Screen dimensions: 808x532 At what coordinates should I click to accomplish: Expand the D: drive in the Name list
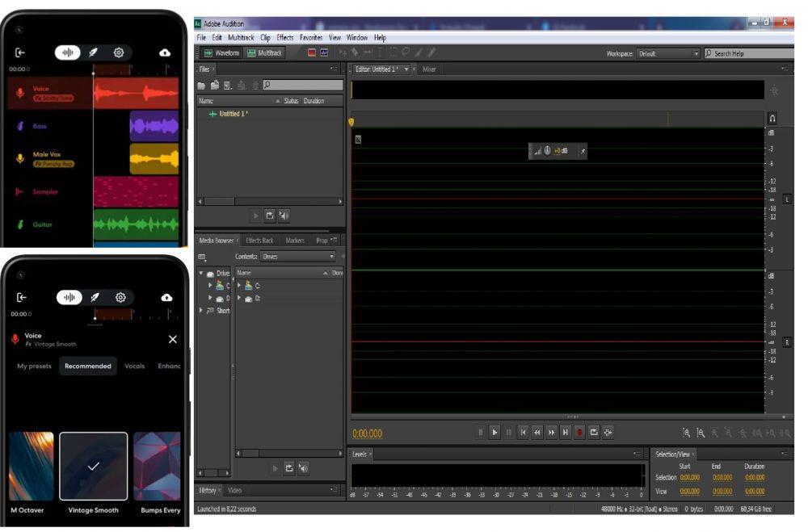coord(239,298)
